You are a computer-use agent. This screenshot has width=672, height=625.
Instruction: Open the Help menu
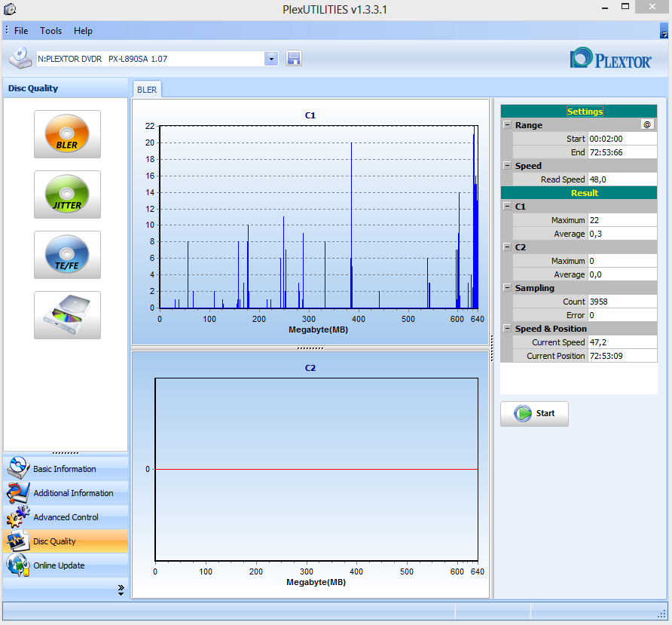click(x=83, y=31)
